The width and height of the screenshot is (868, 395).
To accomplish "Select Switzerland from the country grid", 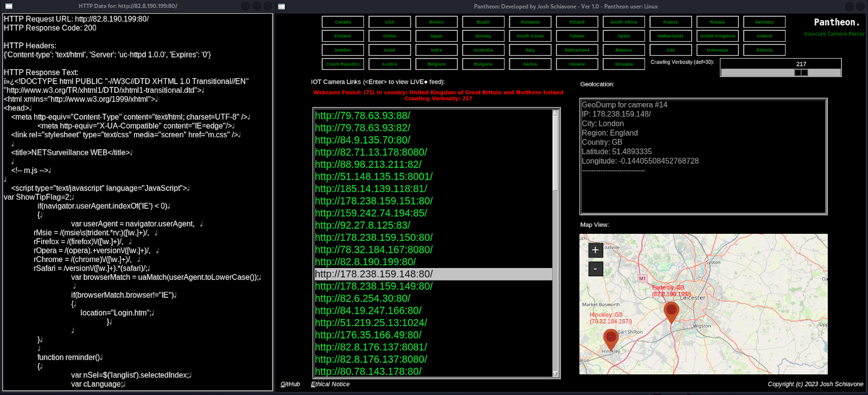I will point(577,50).
